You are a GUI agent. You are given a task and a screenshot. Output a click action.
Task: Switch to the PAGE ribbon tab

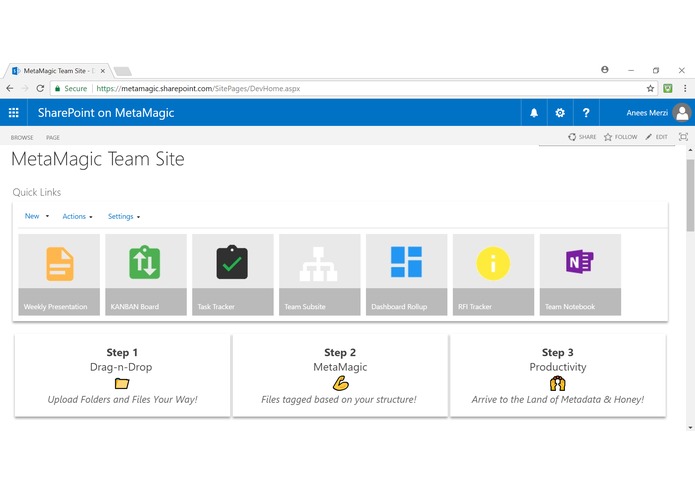coord(53,137)
